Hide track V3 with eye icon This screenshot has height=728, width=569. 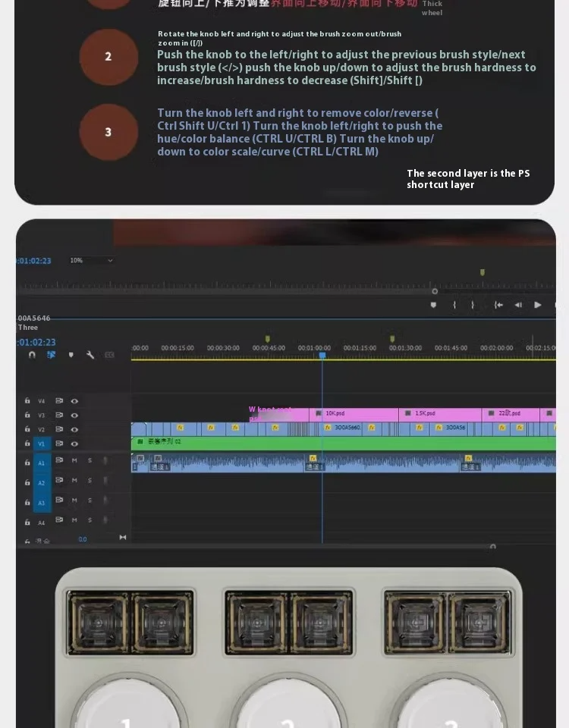pyautogui.click(x=74, y=416)
